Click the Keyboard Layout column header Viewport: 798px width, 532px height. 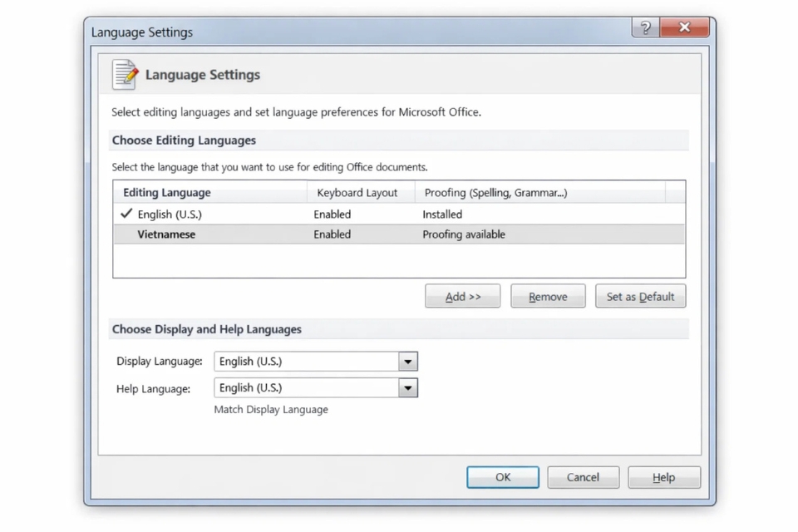[x=357, y=193]
